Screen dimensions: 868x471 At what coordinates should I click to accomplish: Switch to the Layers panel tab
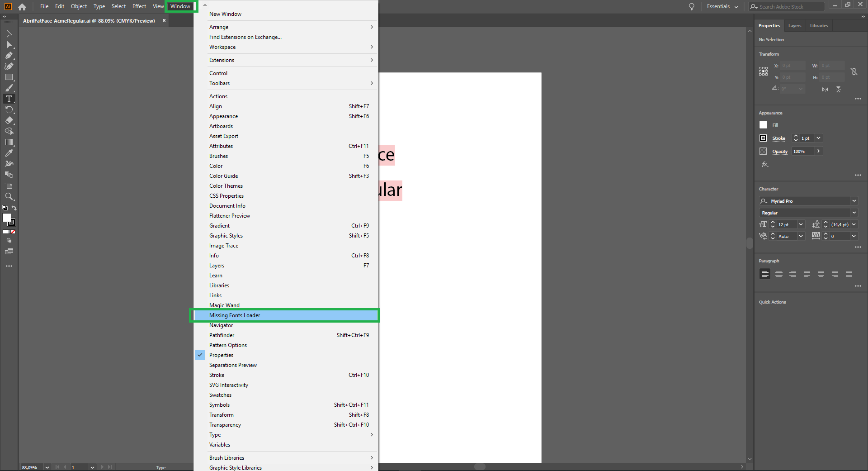point(794,26)
